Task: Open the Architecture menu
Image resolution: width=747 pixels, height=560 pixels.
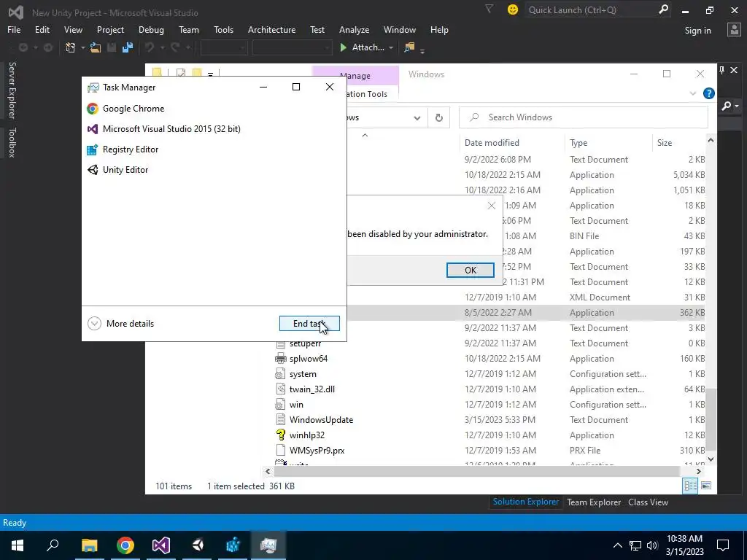Action: pos(271,29)
